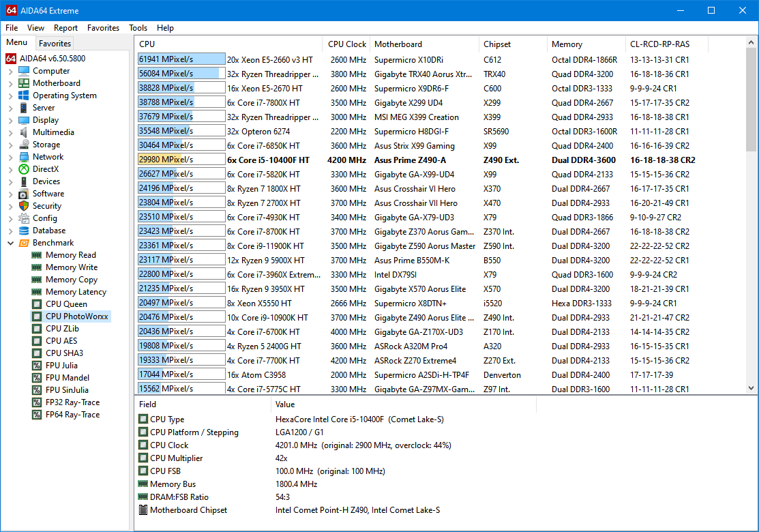Sort by Motherboard column header
Viewport: 759px width, 532px height.
[425, 44]
